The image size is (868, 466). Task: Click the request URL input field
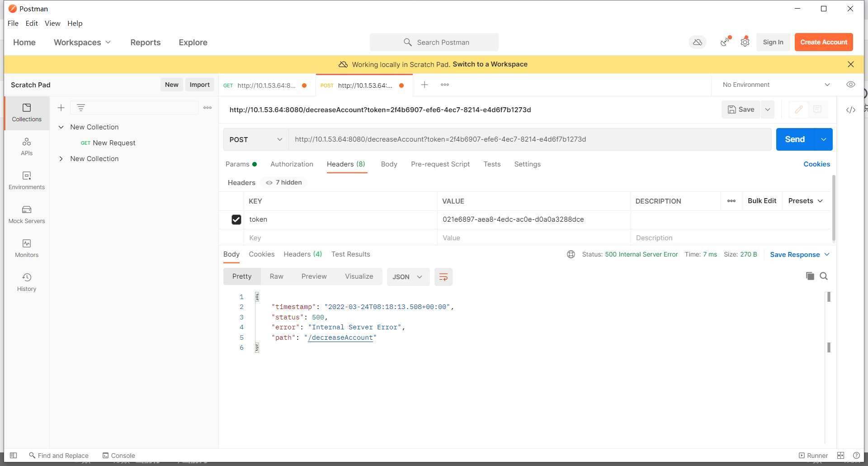530,139
